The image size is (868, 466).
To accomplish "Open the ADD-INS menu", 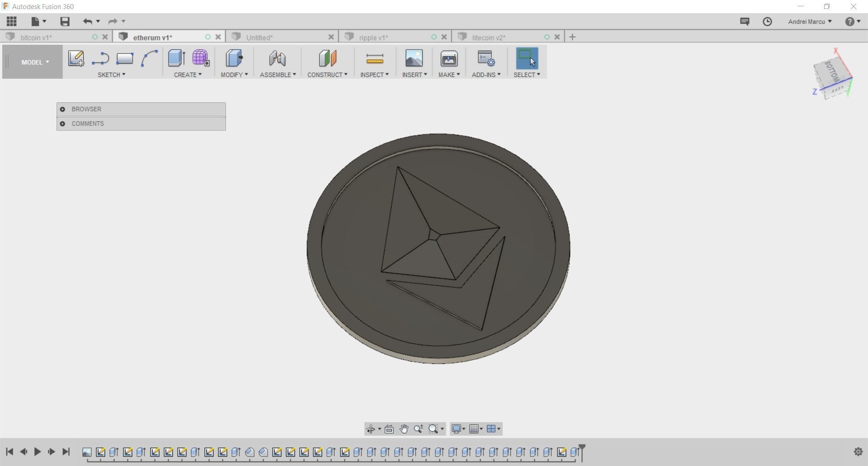I will pos(486,75).
